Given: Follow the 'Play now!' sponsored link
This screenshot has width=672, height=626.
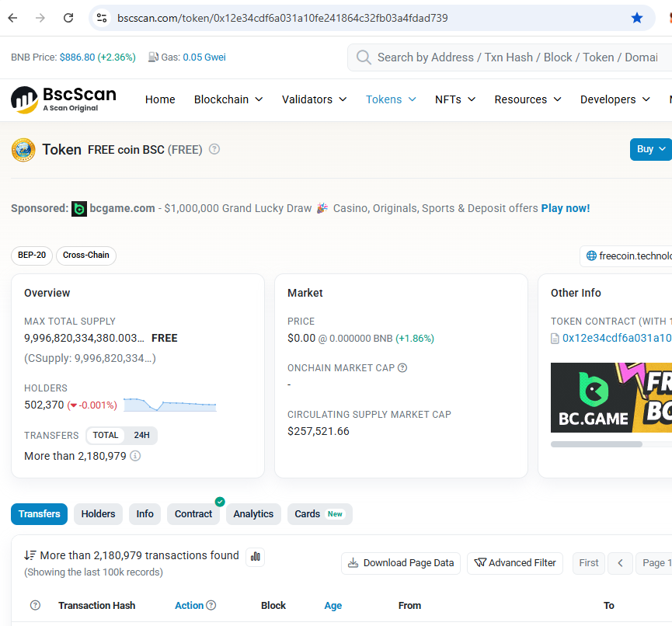Looking at the screenshot, I should (565, 208).
